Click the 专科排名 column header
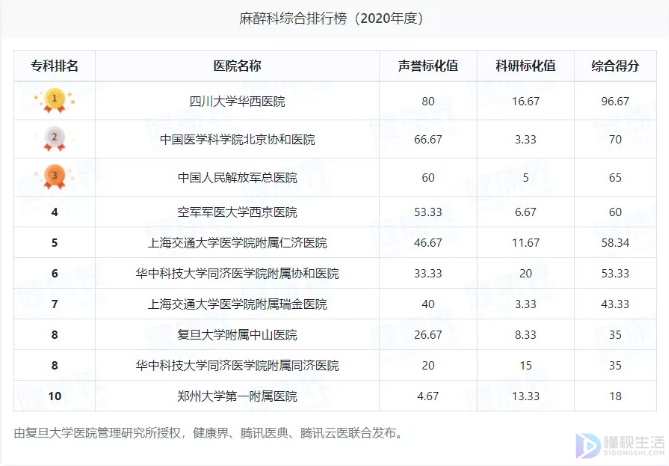The image size is (669, 466). [55, 66]
